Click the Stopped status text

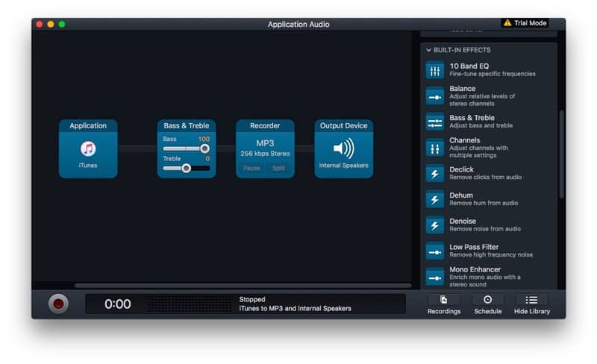[x=252, y=299]
